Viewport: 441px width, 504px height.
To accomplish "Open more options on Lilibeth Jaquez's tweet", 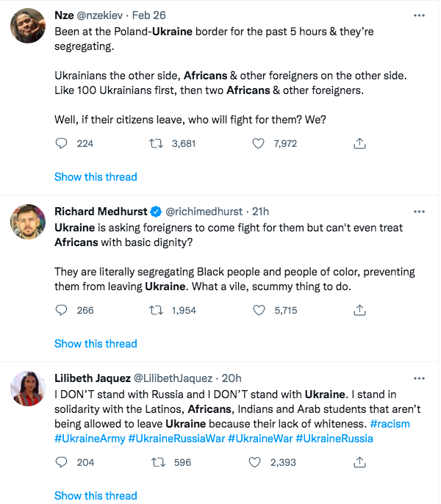I will click(x=419, y=378).
